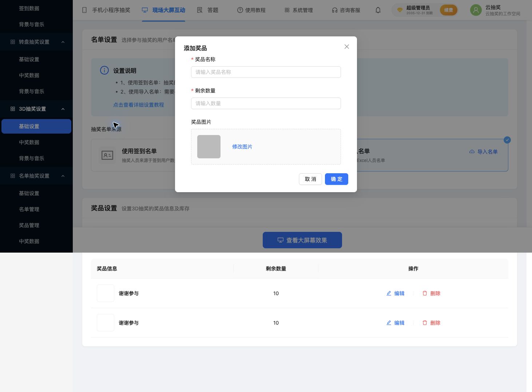The height and width of the screenshot is (392, 532).
Task: Click the diamond 超级管理员 badge icon
Action: (400, 10)
